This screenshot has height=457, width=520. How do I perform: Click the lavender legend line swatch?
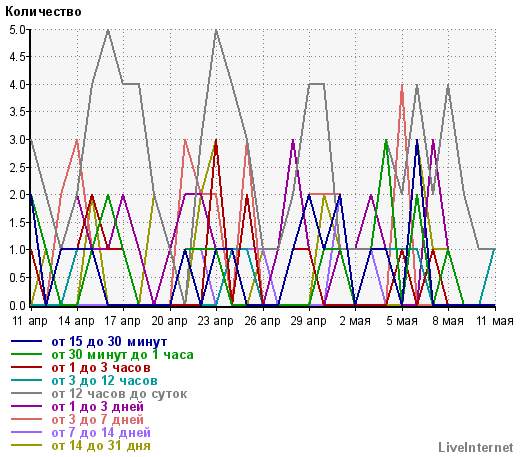[27, 432]
